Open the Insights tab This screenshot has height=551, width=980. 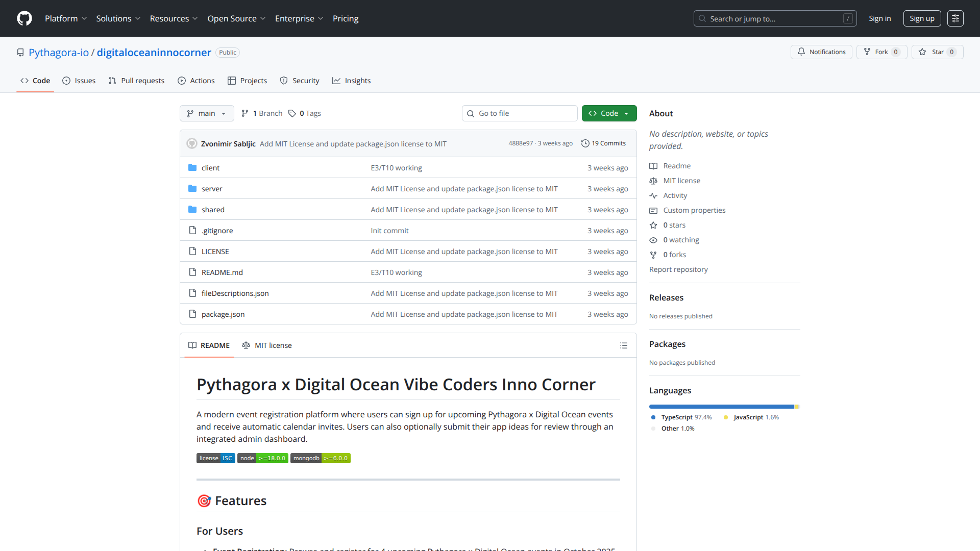351,81
